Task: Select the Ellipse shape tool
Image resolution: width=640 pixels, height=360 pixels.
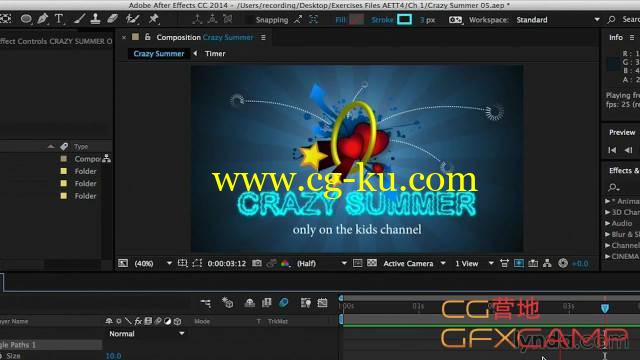Action: point(26,19)
